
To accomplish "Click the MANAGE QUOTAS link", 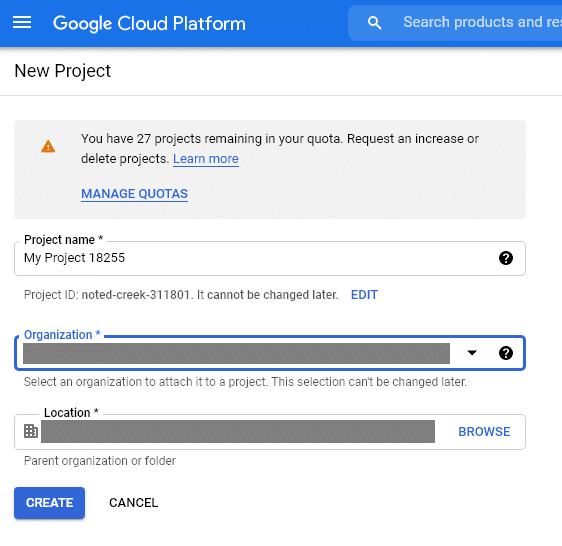I will 134,194.
